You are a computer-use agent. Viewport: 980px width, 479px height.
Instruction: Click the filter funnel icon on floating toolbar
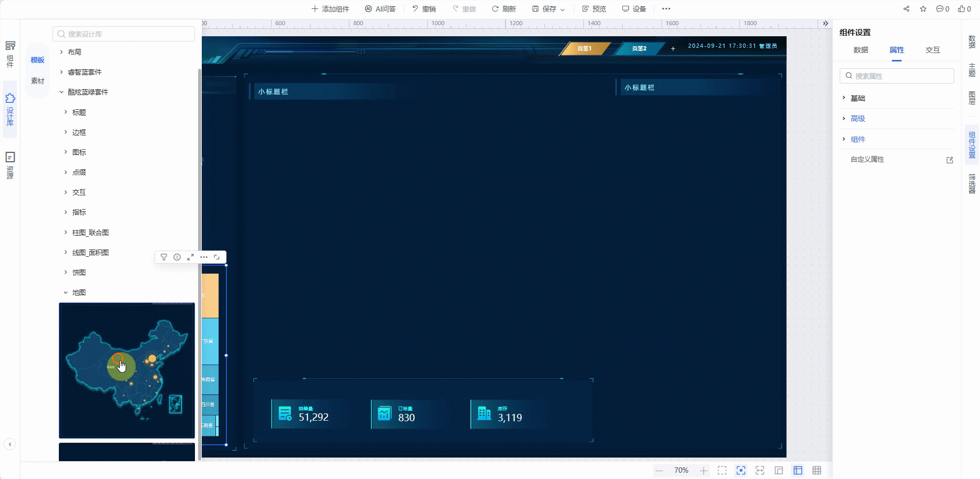pos(164,257)
